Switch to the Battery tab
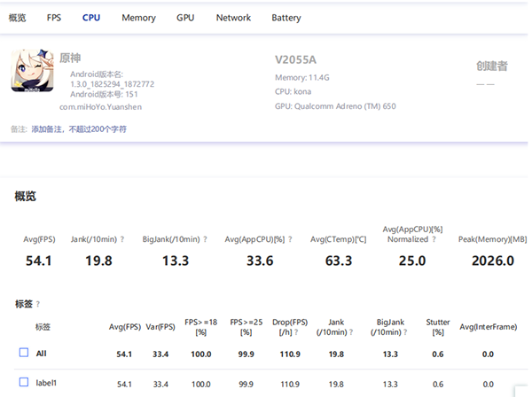 (x=286, y=18)
